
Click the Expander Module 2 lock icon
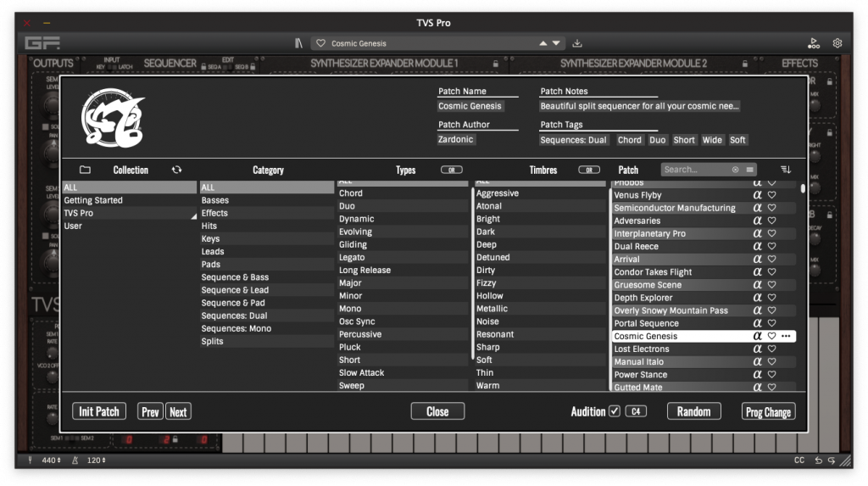[745, 64]
